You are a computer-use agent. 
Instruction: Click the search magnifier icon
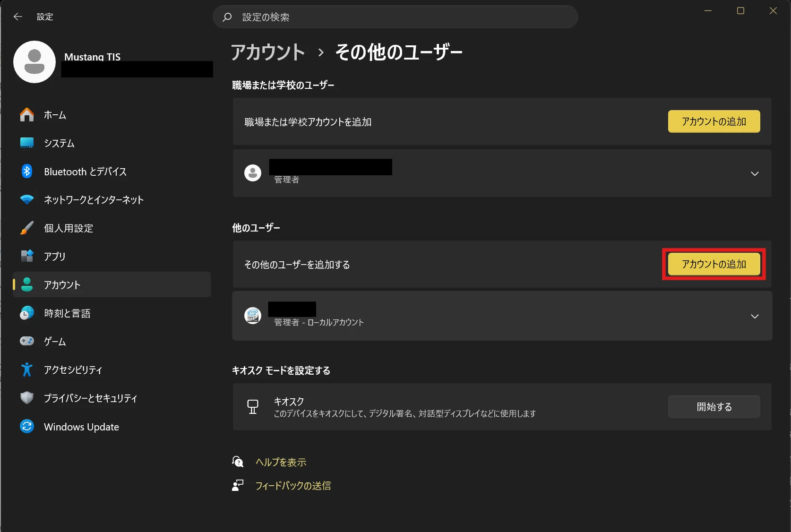(227, 17)
